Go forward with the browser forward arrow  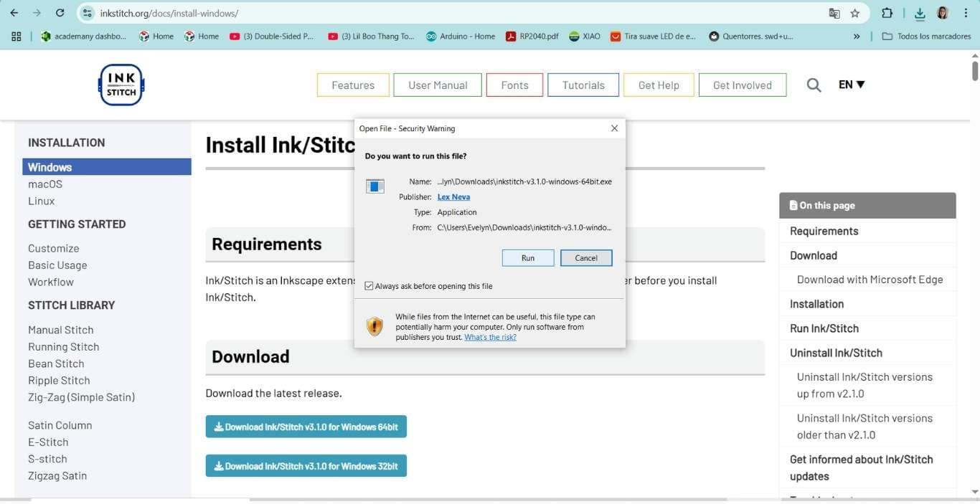click(37, 13)
